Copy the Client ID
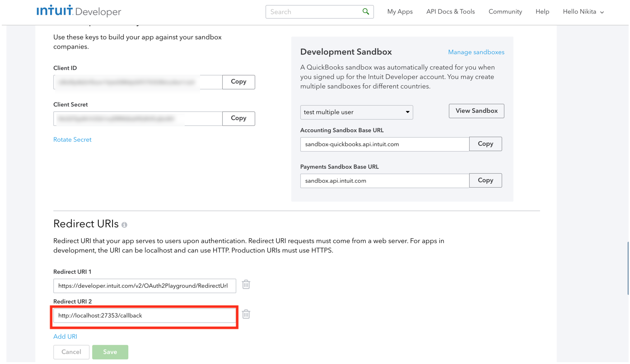This screenshot has width=630, height=364. pos(238,82)
